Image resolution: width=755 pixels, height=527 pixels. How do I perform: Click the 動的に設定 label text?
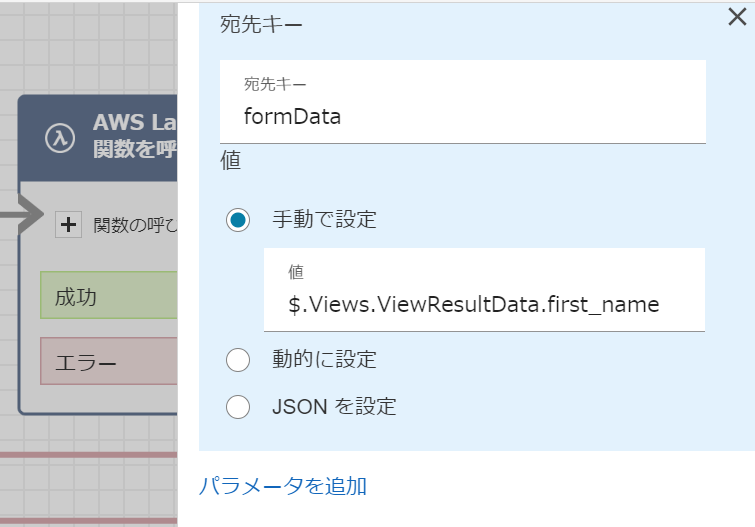324,359
